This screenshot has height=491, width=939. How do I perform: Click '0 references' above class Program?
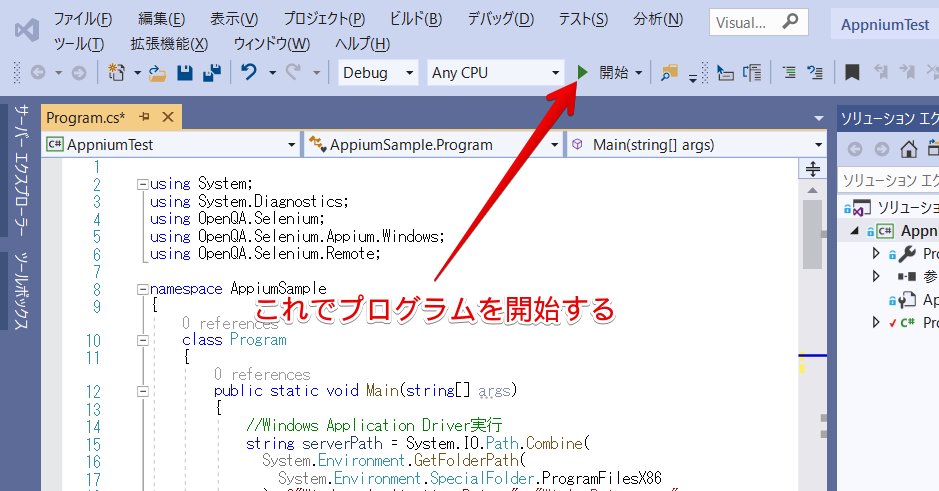click(231, 323)
